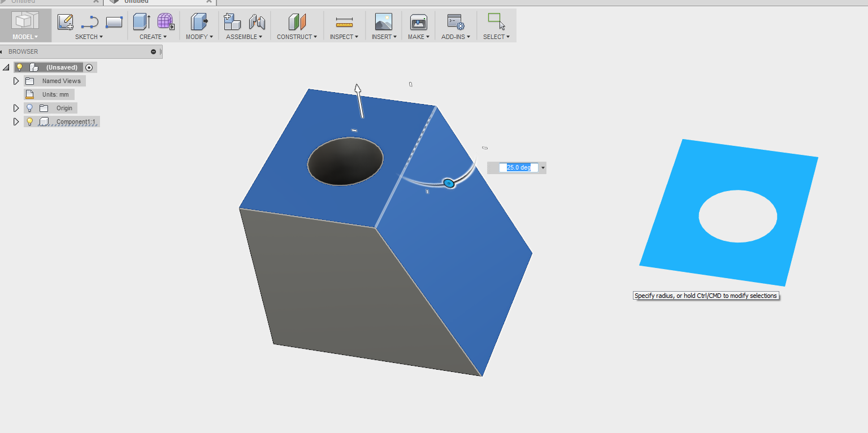Select the Component1:1 label
Image resolution: width=868 pixels, height=433 pixels.
[76, 122]
